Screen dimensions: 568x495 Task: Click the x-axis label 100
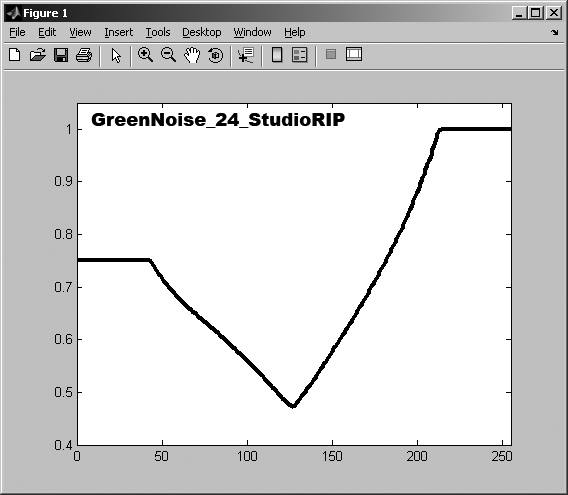click(x=247, y=456)
